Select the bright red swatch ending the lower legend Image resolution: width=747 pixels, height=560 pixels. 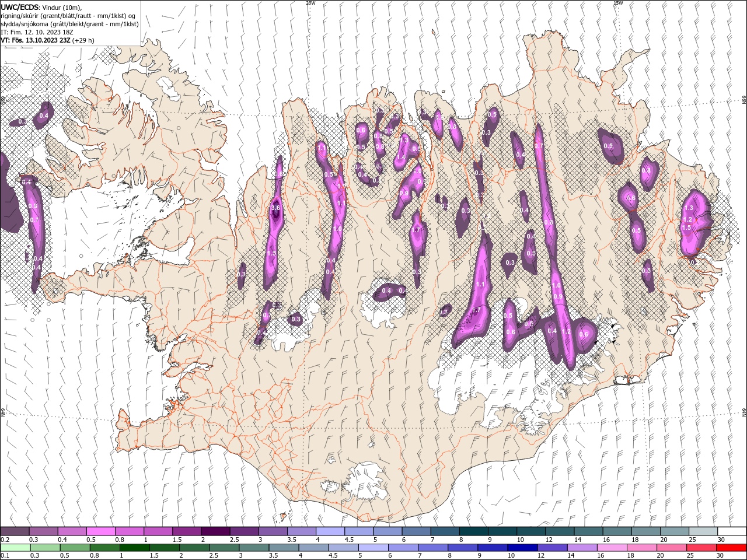pos(731,548)
